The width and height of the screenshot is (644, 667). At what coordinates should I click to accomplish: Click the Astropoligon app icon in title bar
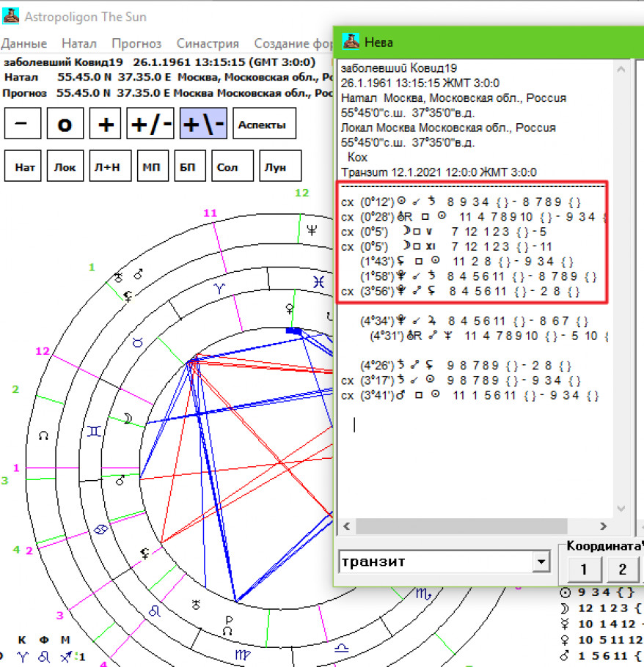[x=10, y=16]
